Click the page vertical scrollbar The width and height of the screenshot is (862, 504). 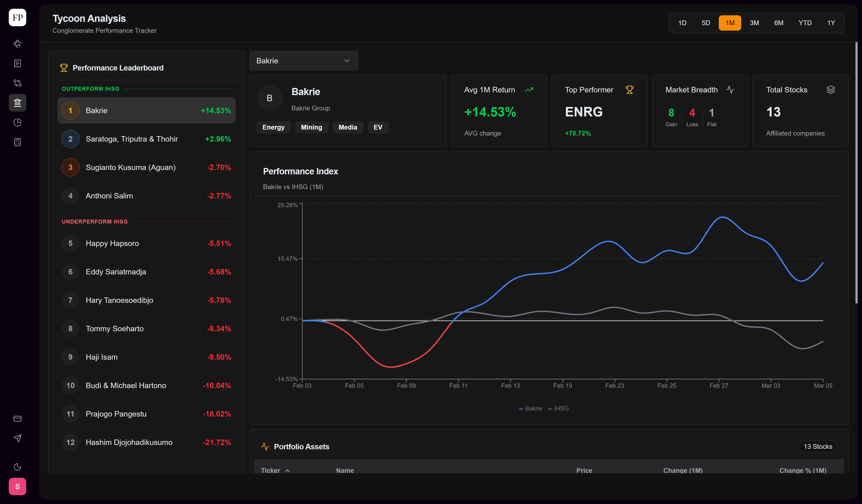857,173
